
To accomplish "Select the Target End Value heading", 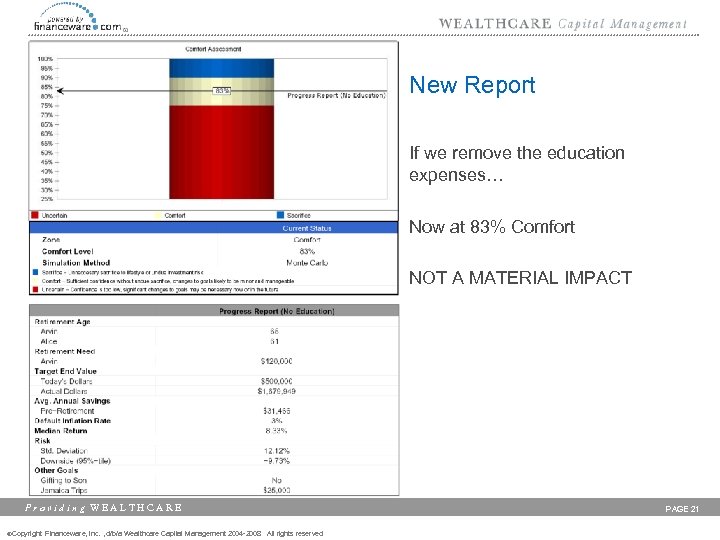I will click(65, 371).
